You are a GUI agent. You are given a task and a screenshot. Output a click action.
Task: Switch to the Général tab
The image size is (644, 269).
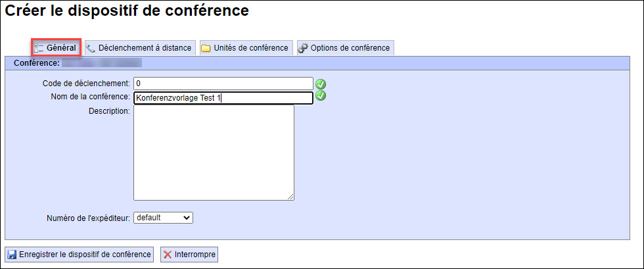tap(57, 48)
